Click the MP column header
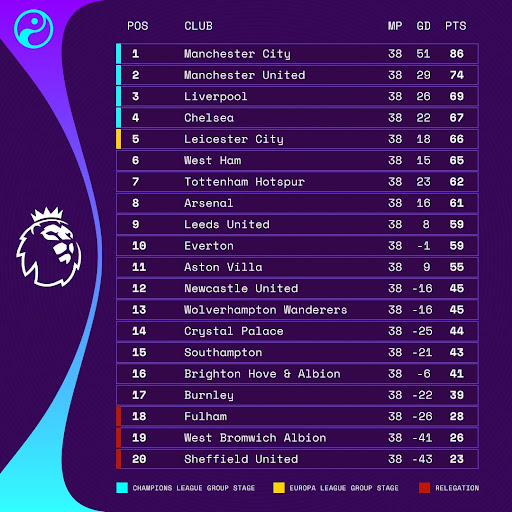This screenshot has width=512, height=512. [395, 26]
